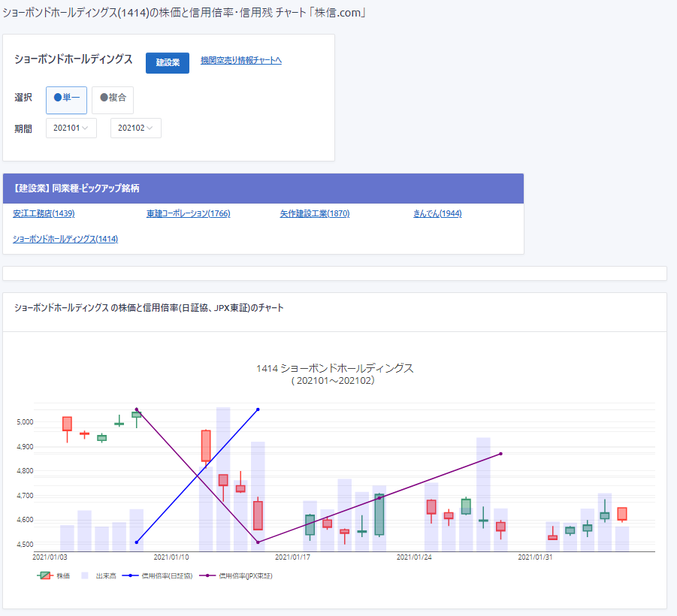This screenshot has width=677, height=616.
Task: Toggle the 株価 candlestick legend icon
Action: [45, 575]
